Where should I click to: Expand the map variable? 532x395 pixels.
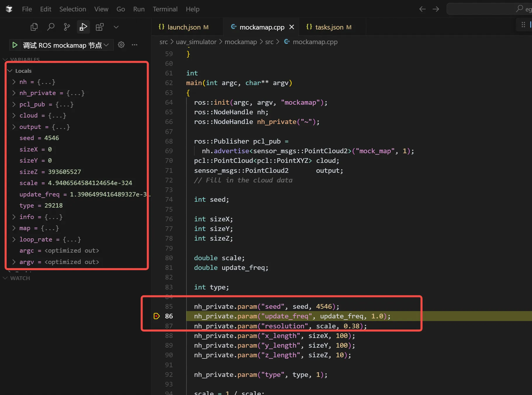point(14,228)
